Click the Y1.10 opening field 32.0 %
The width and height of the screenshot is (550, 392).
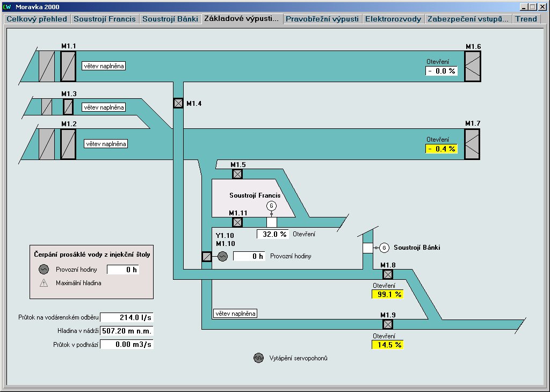tap(273, 234)
